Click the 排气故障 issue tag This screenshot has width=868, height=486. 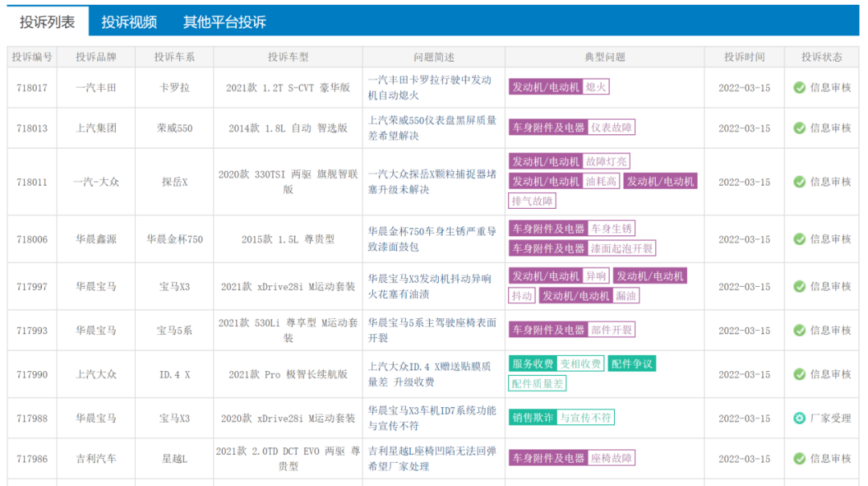(x=532, y=201)
